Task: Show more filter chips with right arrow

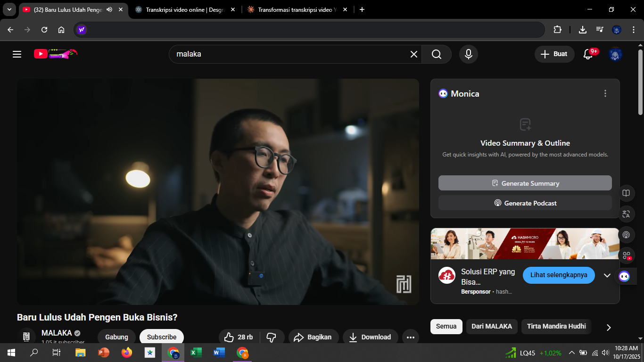Action: (609, 327)
